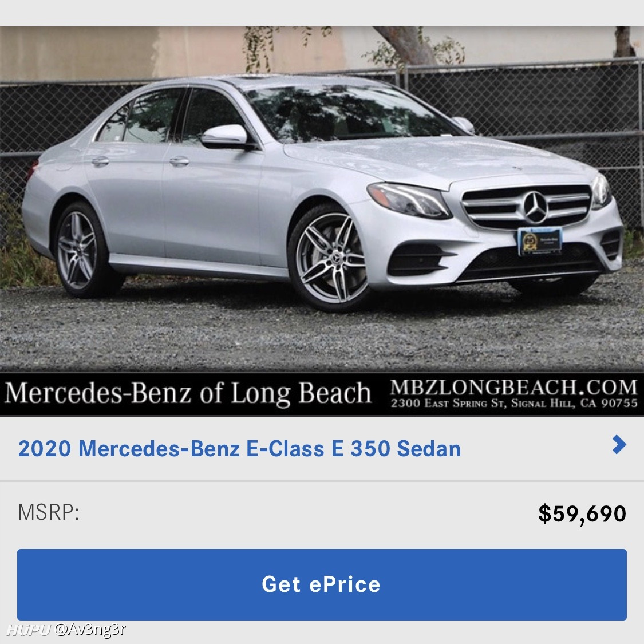The width and height of the screenshot is (644, 644).
Task: Click the dealer plate on the front bumper
Action: point(539,241)
